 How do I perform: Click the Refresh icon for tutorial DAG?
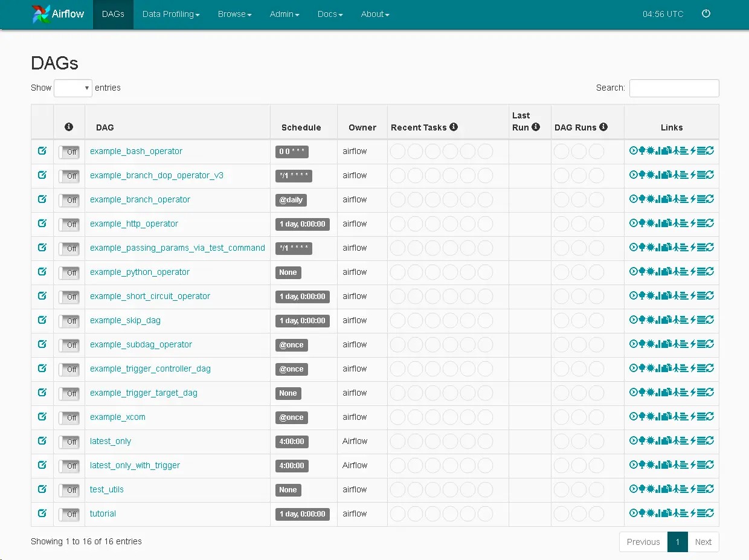[710, 513]
